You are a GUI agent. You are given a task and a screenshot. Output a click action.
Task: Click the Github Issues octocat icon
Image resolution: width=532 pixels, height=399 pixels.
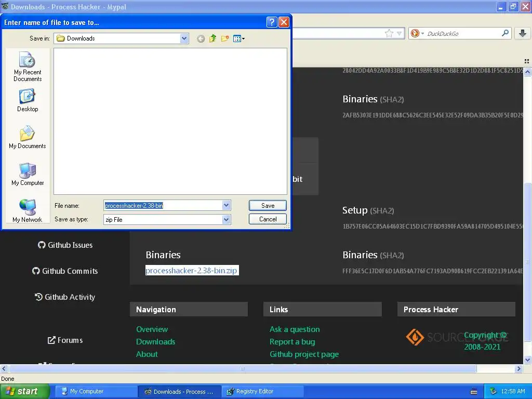coord(42,245)
